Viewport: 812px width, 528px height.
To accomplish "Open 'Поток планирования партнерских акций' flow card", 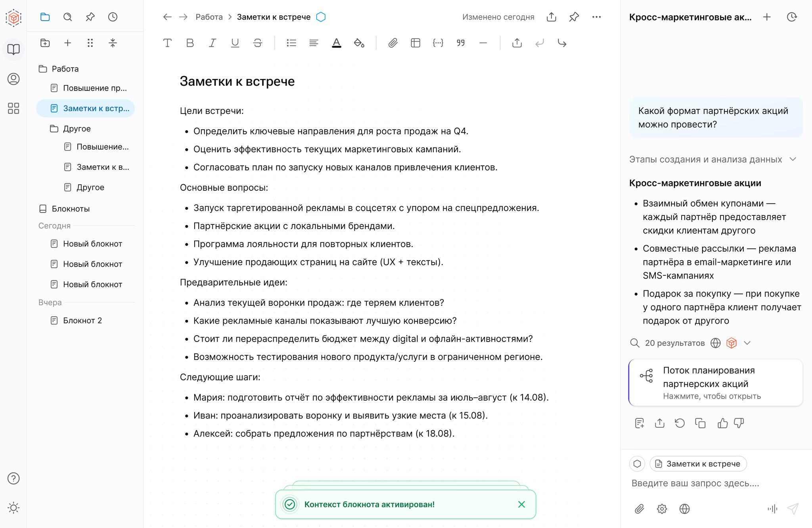I will [715, 382].
